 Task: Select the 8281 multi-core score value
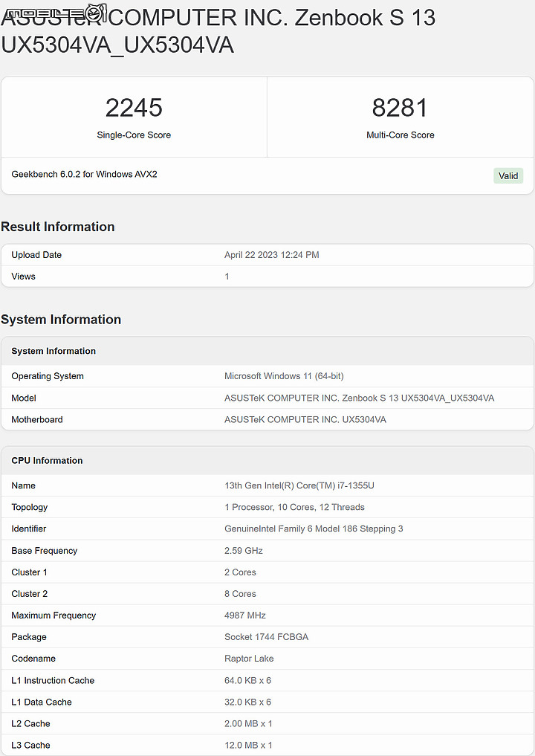click(400, 108)
